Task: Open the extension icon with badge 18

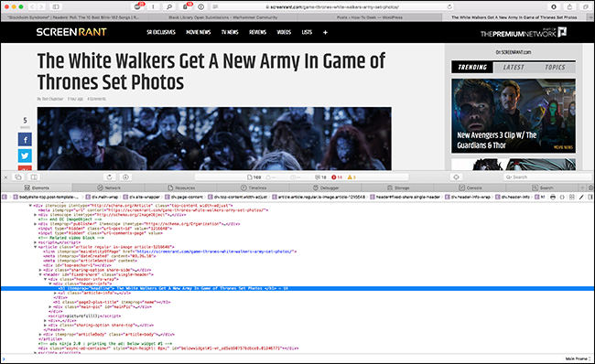Action: pyautogui.click(x=186, y=6)
